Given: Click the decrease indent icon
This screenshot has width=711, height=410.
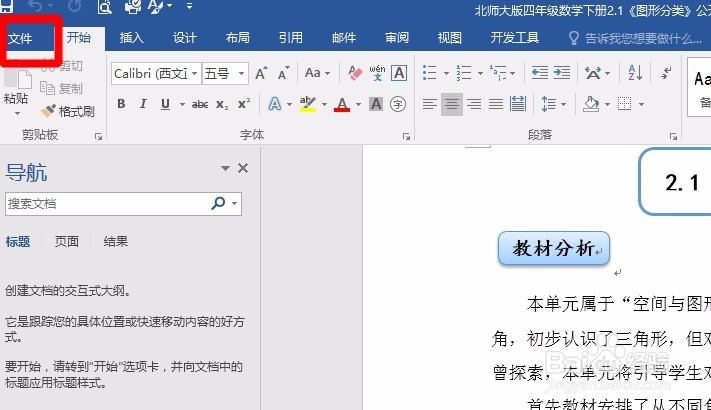Looking at the screenshot, I should tap(540, 73).
